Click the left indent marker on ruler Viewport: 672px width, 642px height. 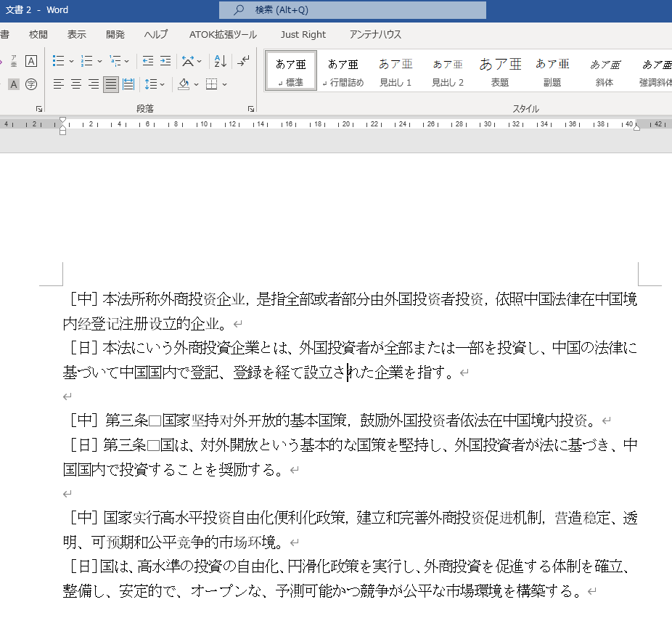(62, 131)
